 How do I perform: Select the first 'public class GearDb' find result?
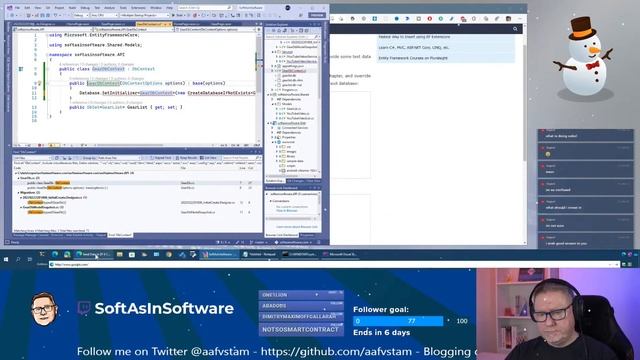click(x=48, y=183)
